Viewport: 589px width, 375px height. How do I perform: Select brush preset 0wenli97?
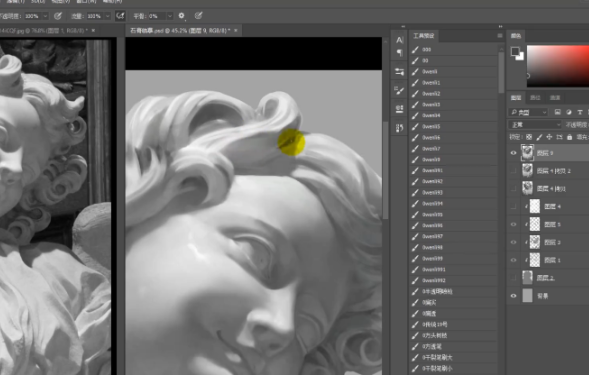pos(454,236)
